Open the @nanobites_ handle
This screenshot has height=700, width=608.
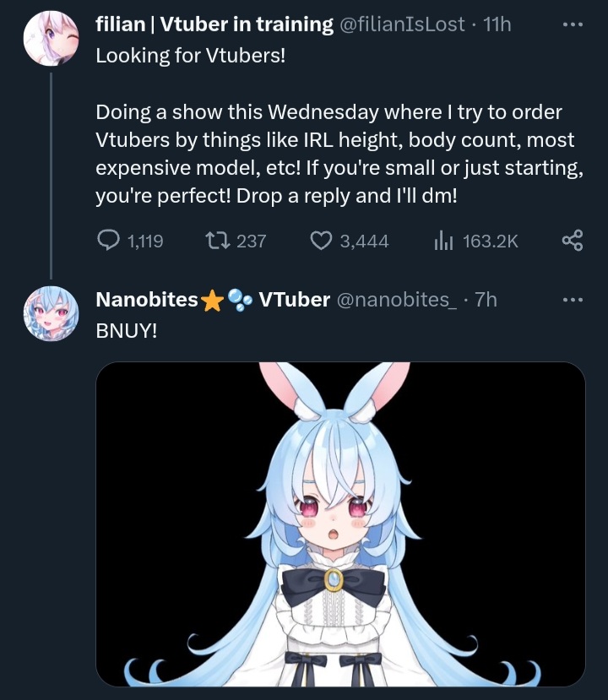[x=396, y=300]
